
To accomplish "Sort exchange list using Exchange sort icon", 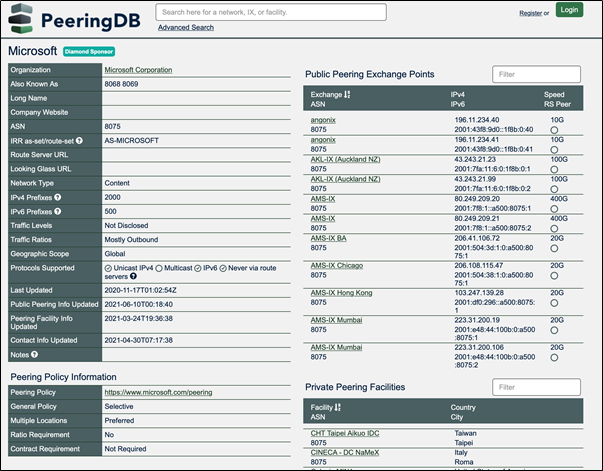I will click(347, 95).
